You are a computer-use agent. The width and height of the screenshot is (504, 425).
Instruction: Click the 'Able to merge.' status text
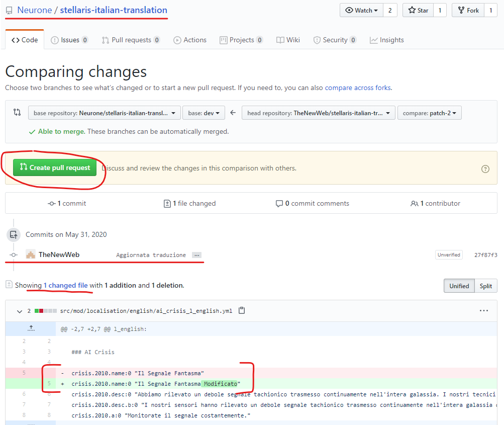pos(62,132)
